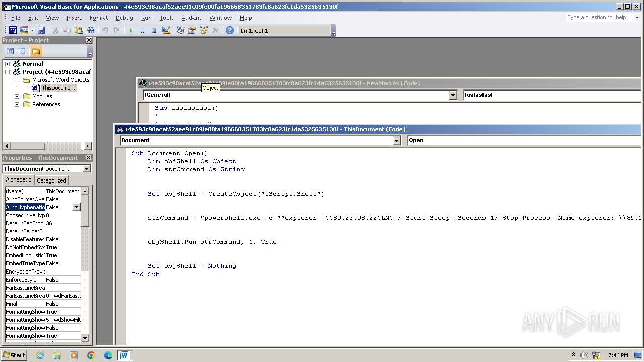
Task: Click the Break pause icon
Action: [142, 31]
